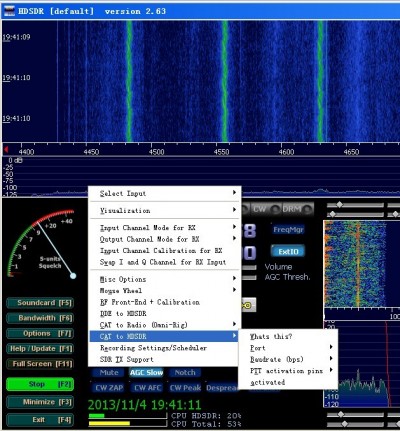This screenshot has width=400, height=431.
Task: Click Help / Update [F1] button
Action: pos(40,349)
